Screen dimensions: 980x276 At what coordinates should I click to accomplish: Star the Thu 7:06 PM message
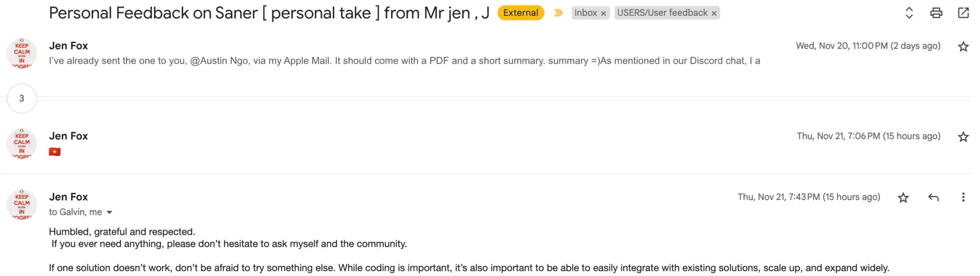[x=963, y=137]
